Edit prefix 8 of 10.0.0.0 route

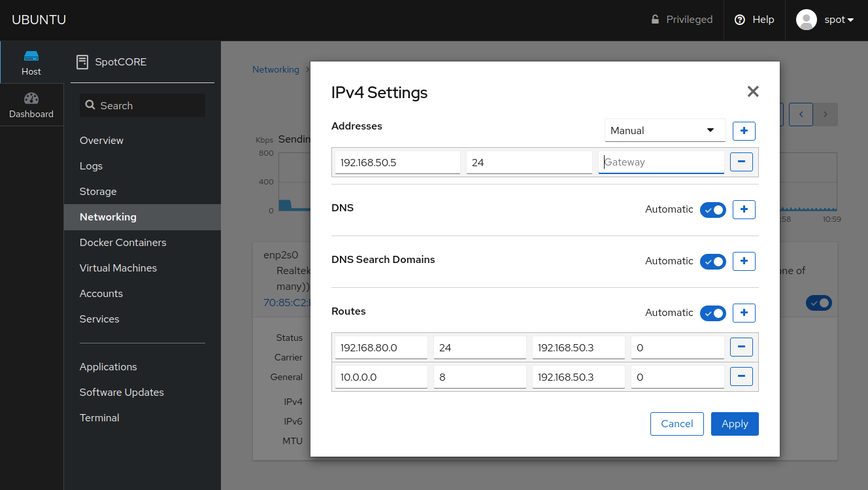480,377
